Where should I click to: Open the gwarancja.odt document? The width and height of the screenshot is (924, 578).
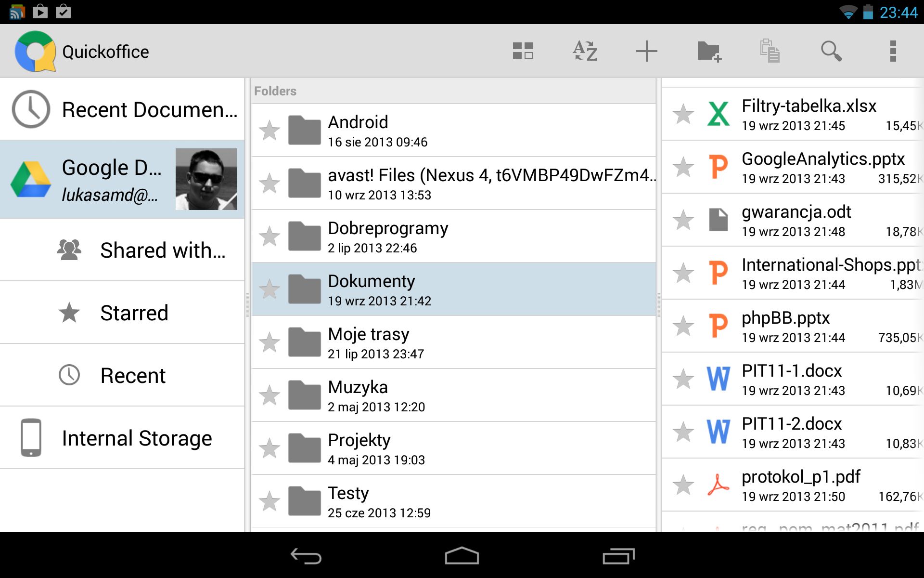(793, 220)
